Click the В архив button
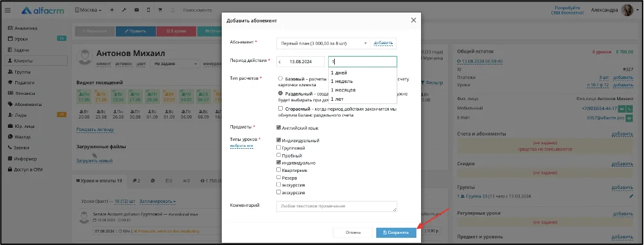The image size is (644, 245). point(176,31)
